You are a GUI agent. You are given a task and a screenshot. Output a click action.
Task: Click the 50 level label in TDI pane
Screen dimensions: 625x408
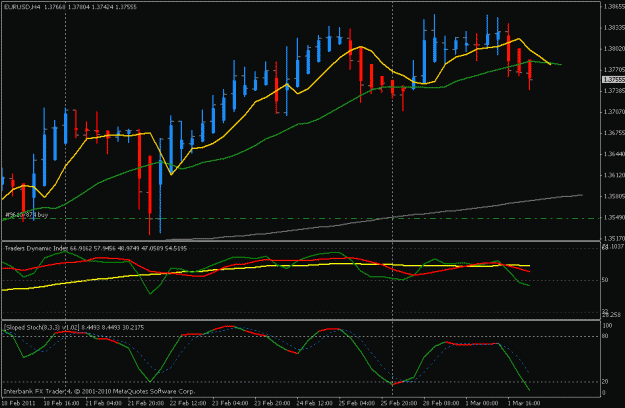[x=605, y=280]
